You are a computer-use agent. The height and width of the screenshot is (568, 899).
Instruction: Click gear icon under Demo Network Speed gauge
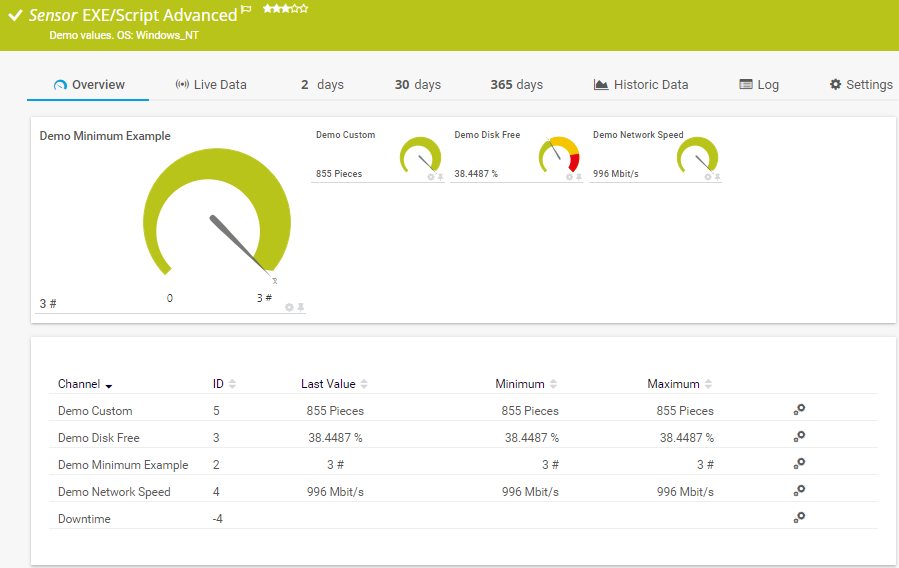pyautogui.click(x=708, y=177)
